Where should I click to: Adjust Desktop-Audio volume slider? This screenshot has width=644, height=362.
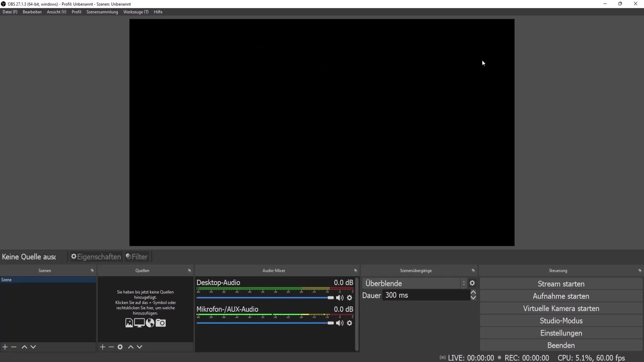point(265,298)
